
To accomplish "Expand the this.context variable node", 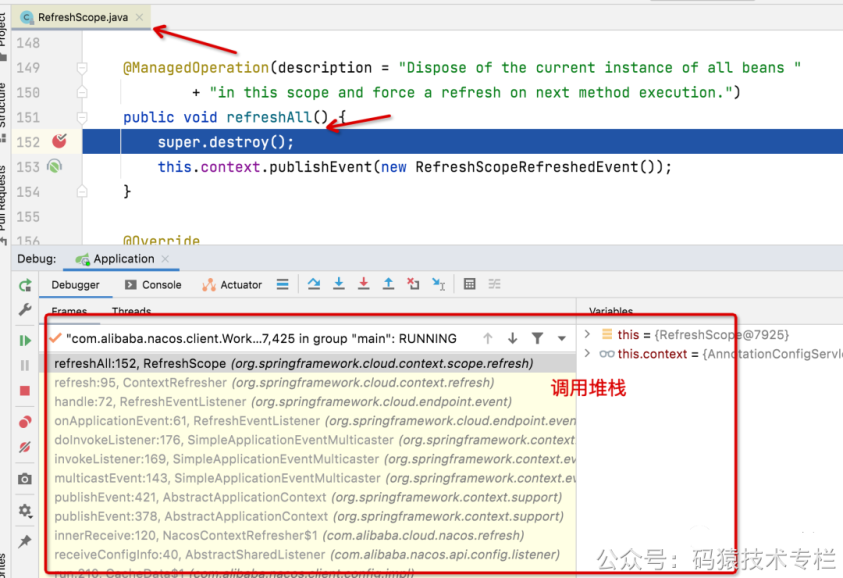I will (587, 353).
